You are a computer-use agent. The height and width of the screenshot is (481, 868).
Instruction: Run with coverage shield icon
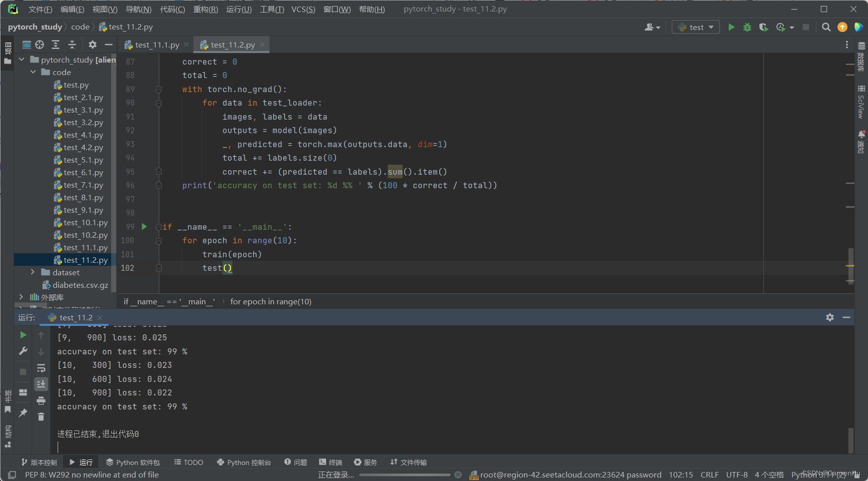click(763, 27)
